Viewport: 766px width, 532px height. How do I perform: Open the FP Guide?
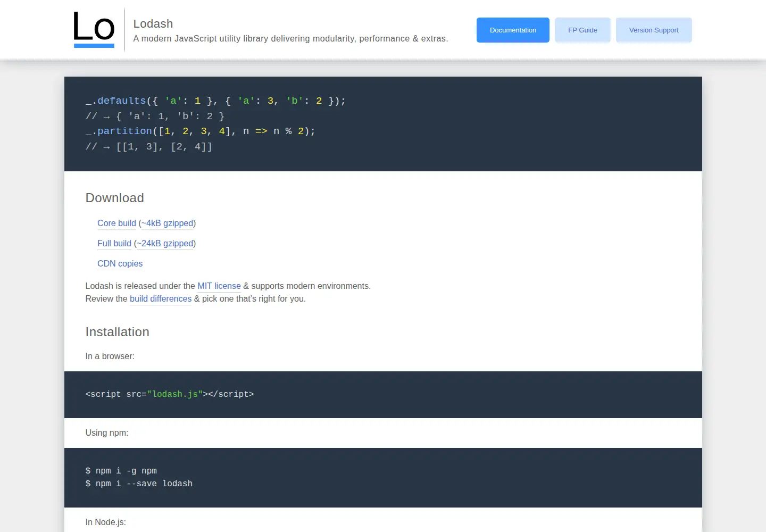click(x=582, y=30)
